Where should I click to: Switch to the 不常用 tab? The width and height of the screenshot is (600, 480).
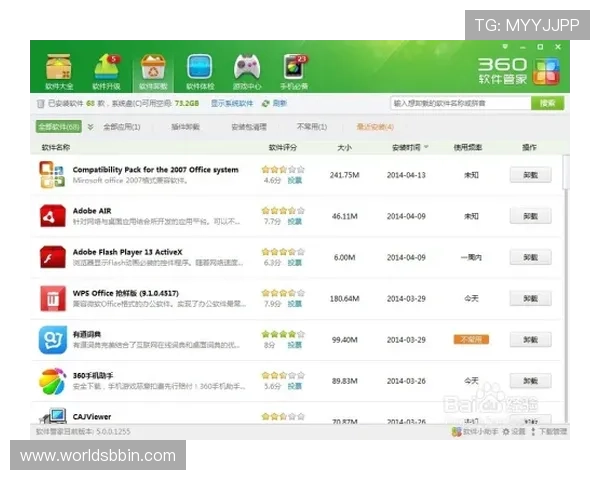pos(309,127)
